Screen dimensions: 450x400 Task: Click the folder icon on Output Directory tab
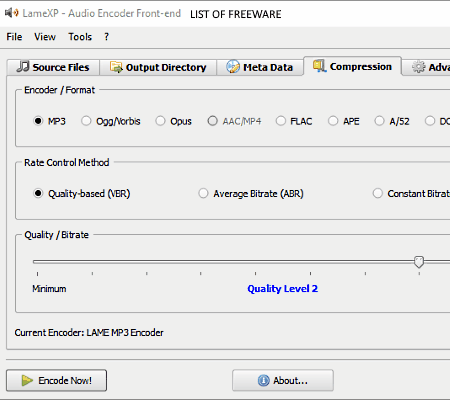[x=116, y=67]
